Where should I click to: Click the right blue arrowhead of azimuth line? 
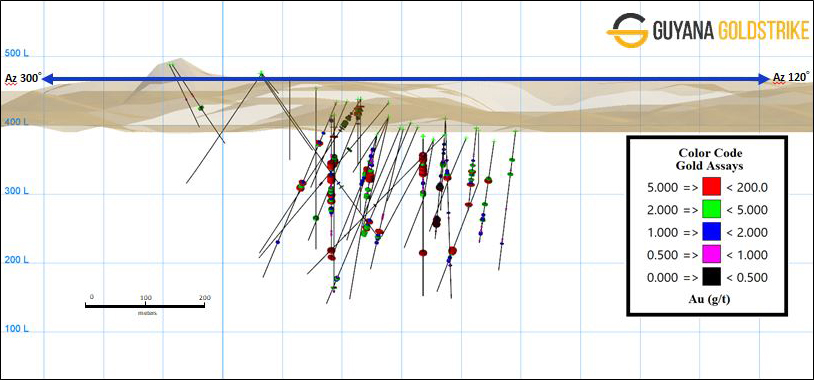764,79
